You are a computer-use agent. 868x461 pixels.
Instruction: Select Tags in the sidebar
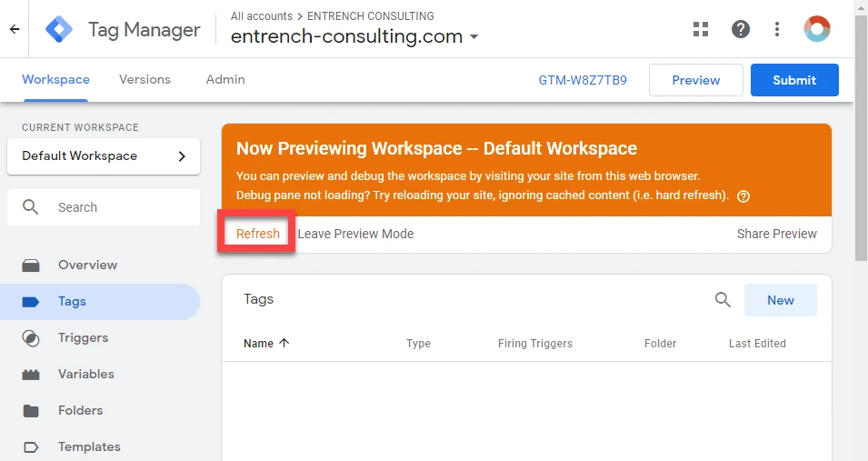pos(100,302)
